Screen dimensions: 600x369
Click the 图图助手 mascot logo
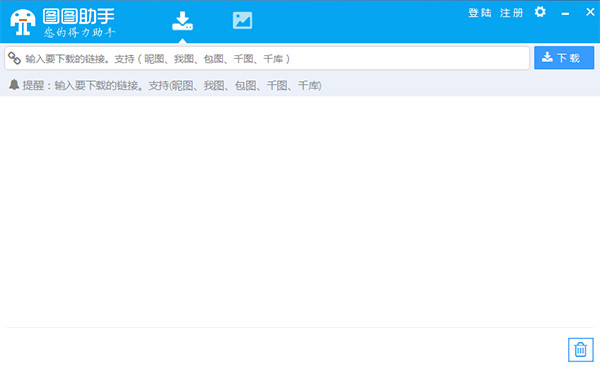click(x=23, y=22)
